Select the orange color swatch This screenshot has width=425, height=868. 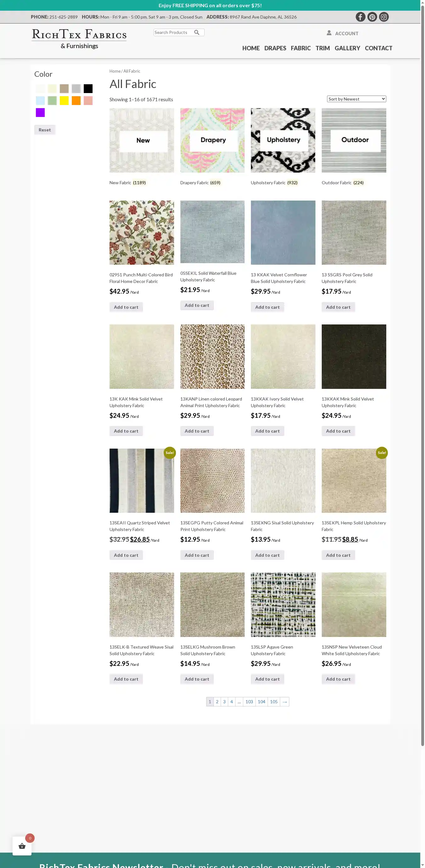tap(76, 100)
